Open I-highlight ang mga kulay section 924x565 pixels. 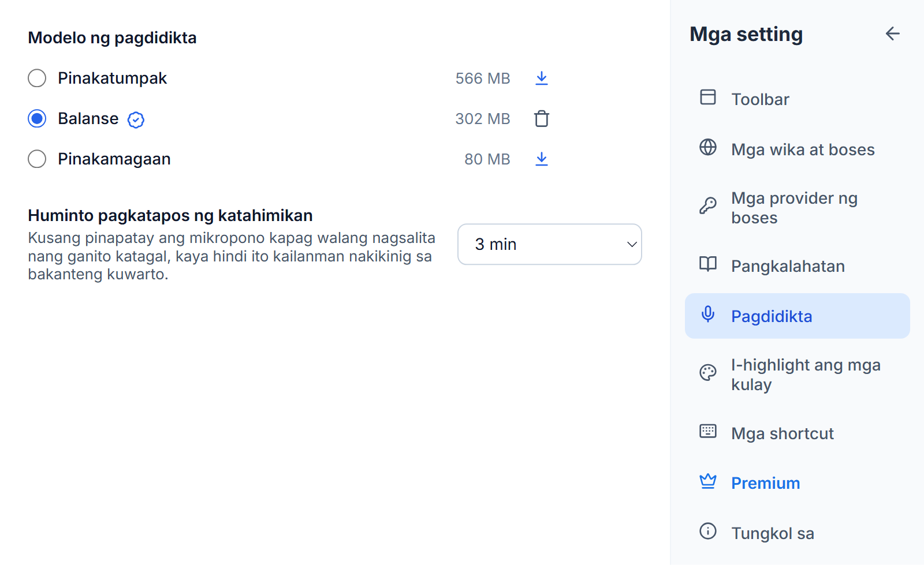(797, 375)
